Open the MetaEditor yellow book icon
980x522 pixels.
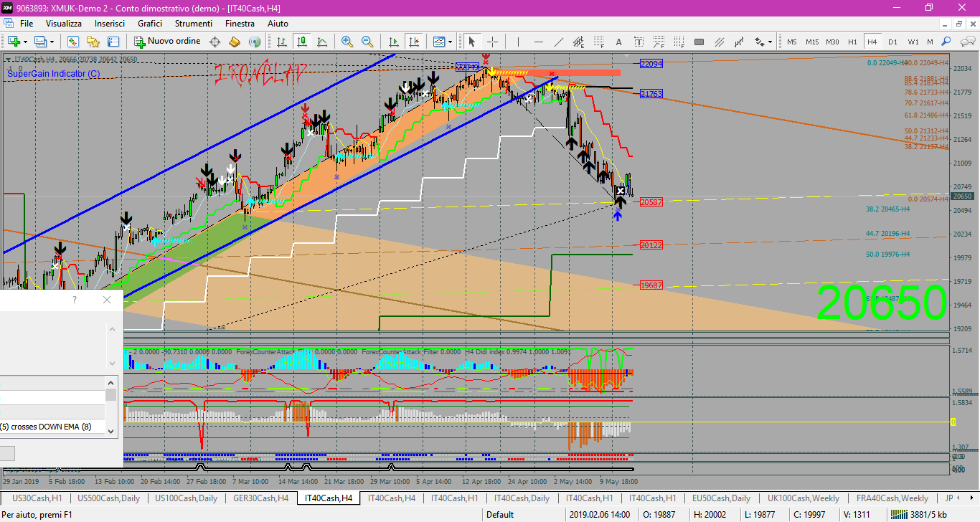(x=234, y=42)
